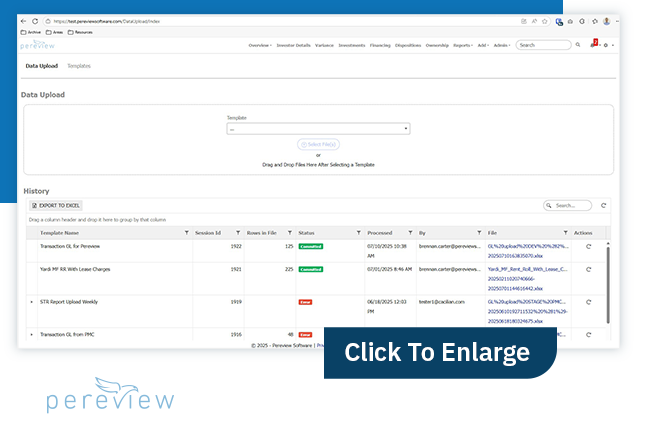647x435 pixels.
Task: Open notifications bell with red badge
Action: [594, 44]
